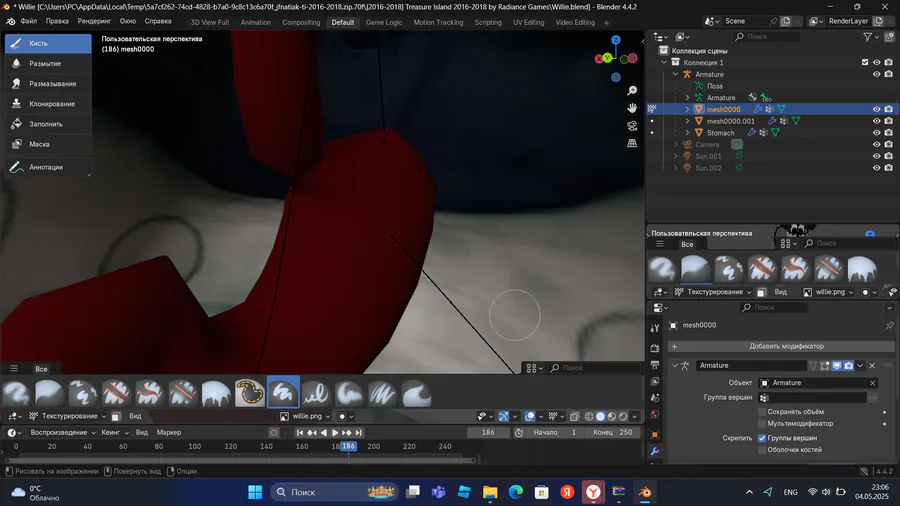The width and height of the screenshot is (900, 506).
Task: Play animation forward in timeline
Action: tap(335, 433)
